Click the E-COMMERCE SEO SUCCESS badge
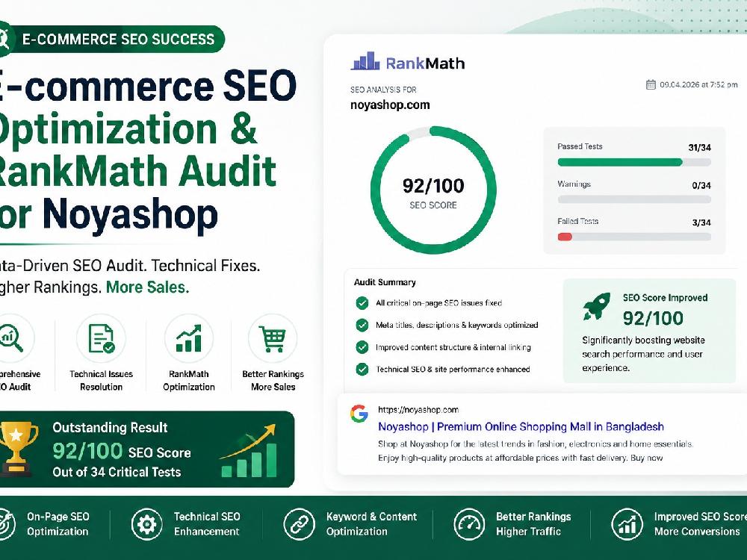Image resolution: width=747 pixels, height=560 pixels. tap(111, 39)
